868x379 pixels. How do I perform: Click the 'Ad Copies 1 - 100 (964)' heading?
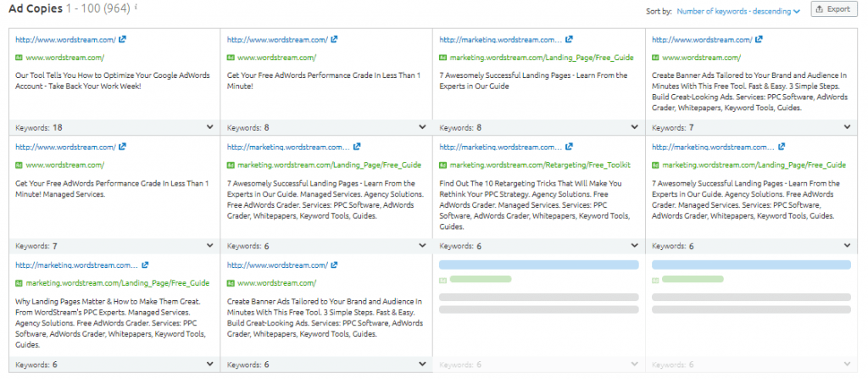pos(70,8)
